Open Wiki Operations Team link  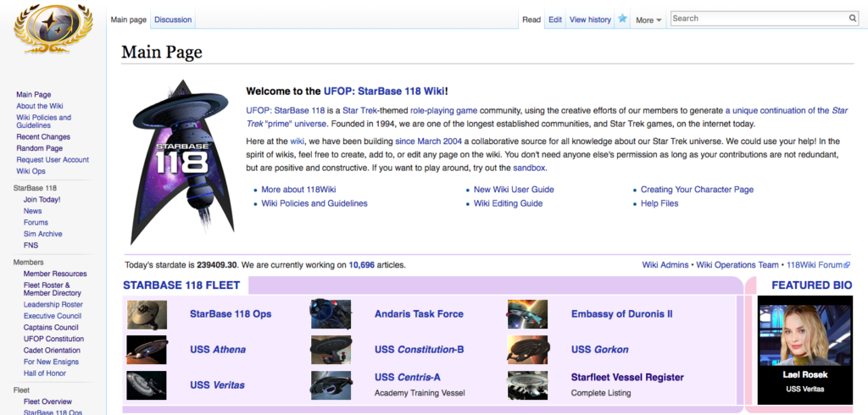[x=737, y=265]
